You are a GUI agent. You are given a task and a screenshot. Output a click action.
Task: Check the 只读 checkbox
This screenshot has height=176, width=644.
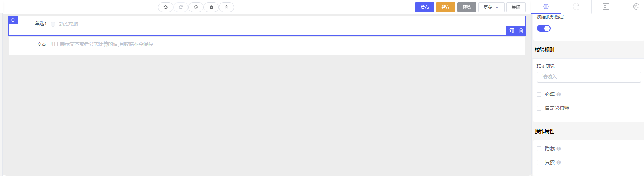click(539, 163)
